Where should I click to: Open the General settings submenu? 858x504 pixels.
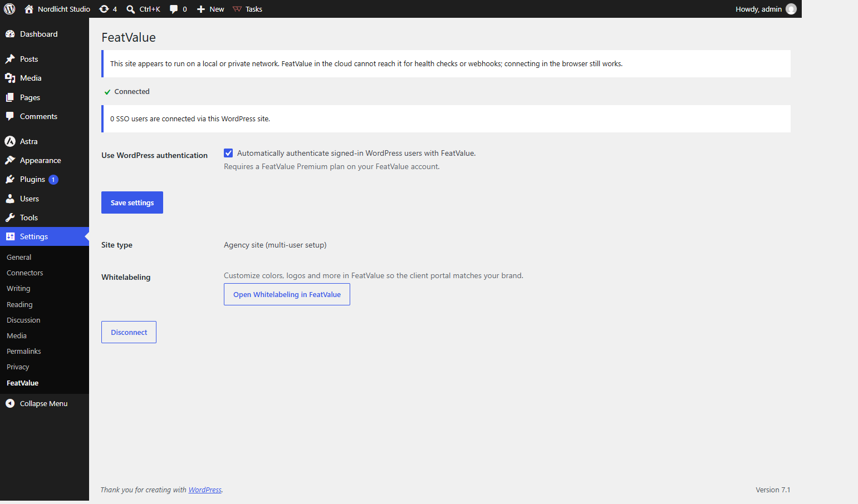click(x=19, y=257)
